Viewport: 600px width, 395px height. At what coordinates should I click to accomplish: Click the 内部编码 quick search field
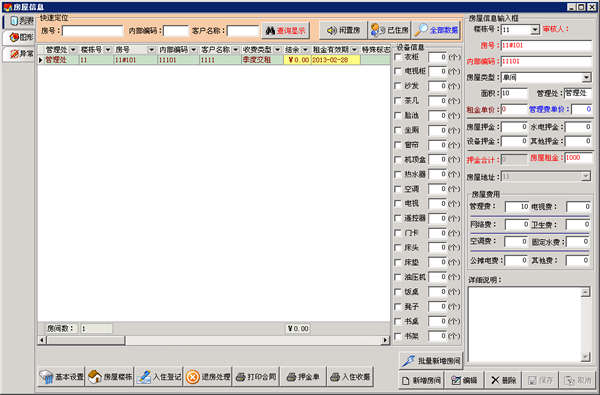(176, 31)
